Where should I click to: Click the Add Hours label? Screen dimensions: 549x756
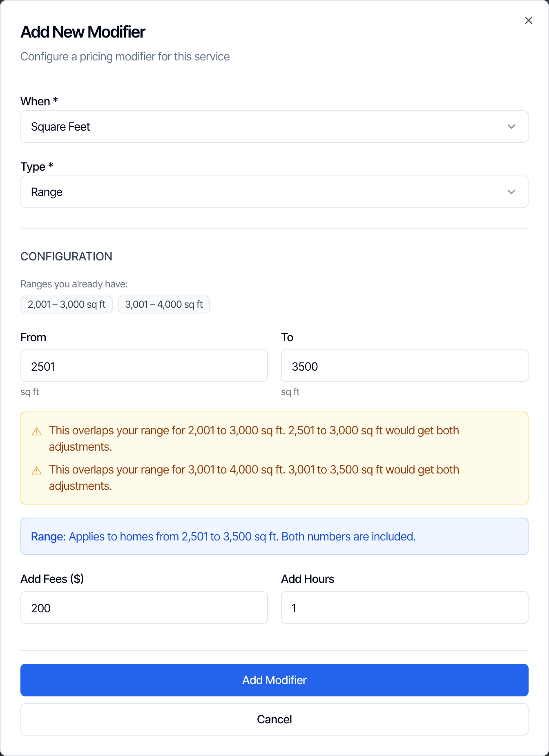tap(308, 579)
